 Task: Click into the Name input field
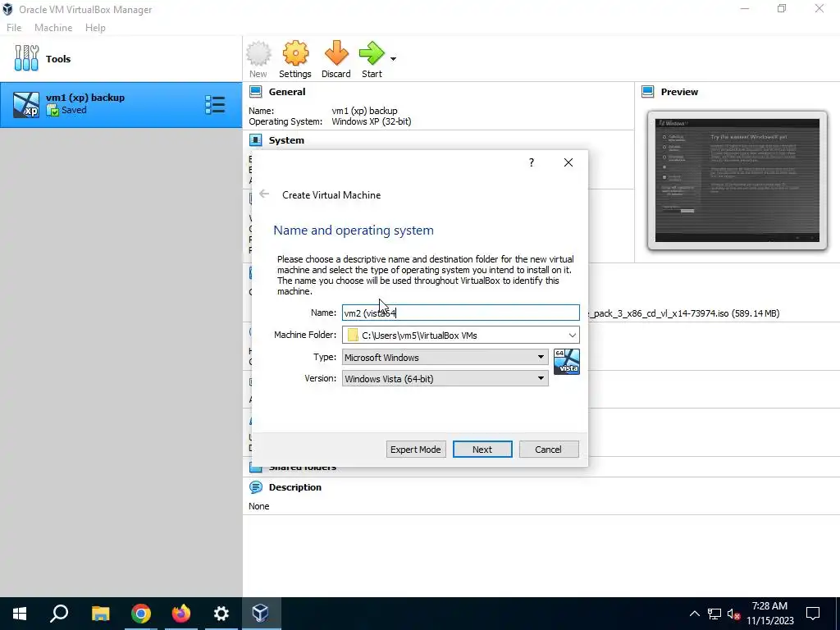pos(461,313)
